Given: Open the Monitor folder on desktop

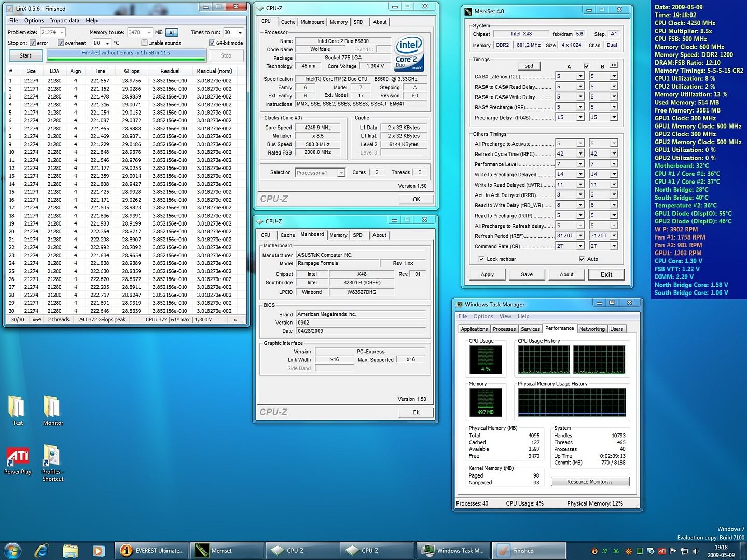Looking at the screenshot, I should [52, 410].
